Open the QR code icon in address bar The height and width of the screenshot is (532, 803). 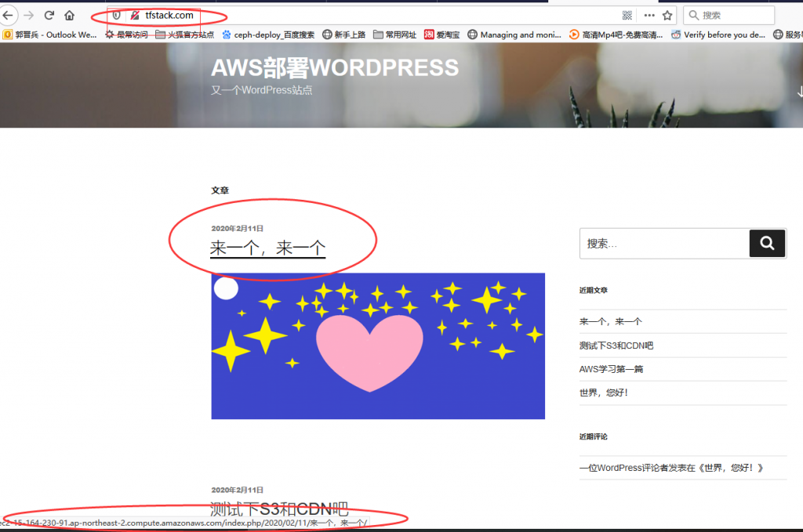coord(627,16)
